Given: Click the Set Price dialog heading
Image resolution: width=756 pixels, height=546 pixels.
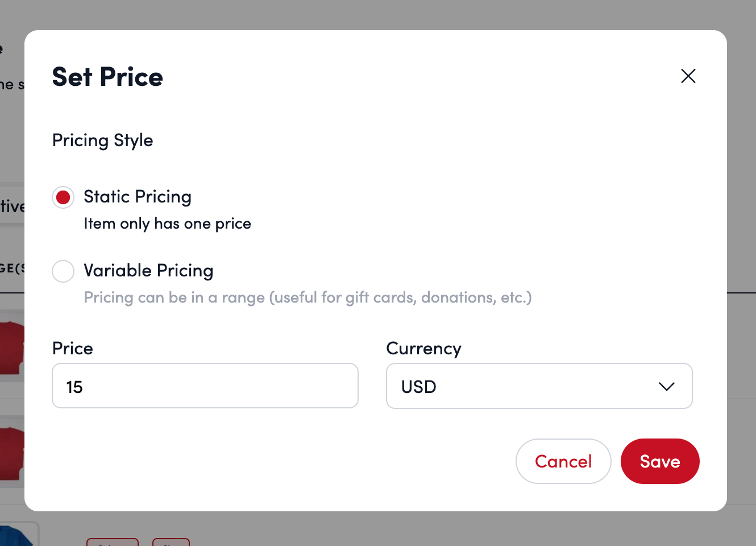Looking at the screenshot, I should [107, 77].
